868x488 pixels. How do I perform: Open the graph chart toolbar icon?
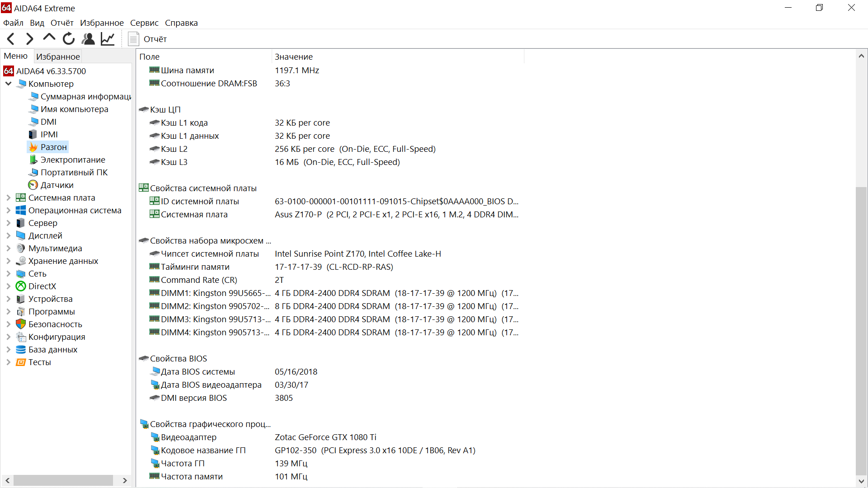[108, 39]
